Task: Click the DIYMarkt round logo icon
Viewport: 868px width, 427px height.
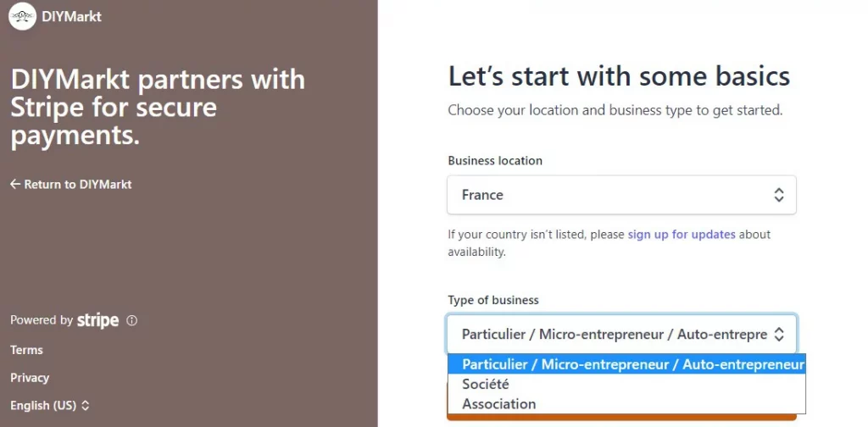Action: (x=22, y=16)
